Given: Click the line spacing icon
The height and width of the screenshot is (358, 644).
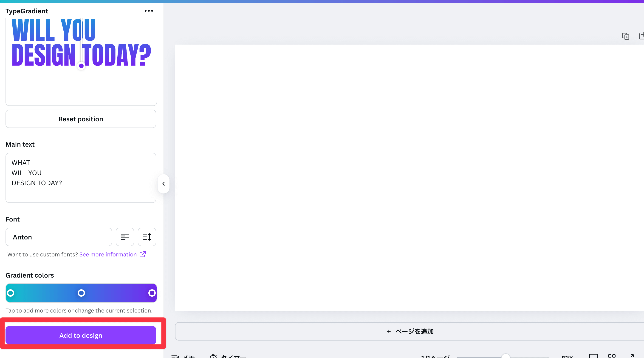Looking at the screenshot, I should (147, 237).
